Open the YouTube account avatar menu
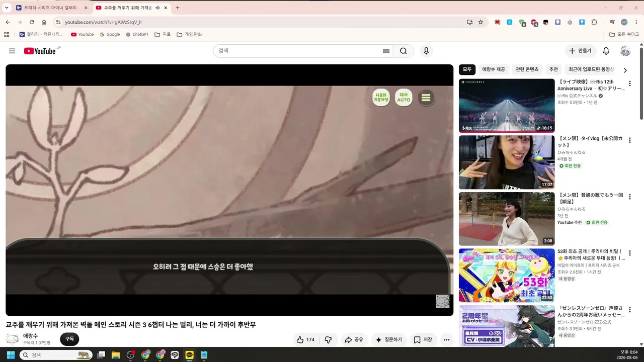 point(625,51)
